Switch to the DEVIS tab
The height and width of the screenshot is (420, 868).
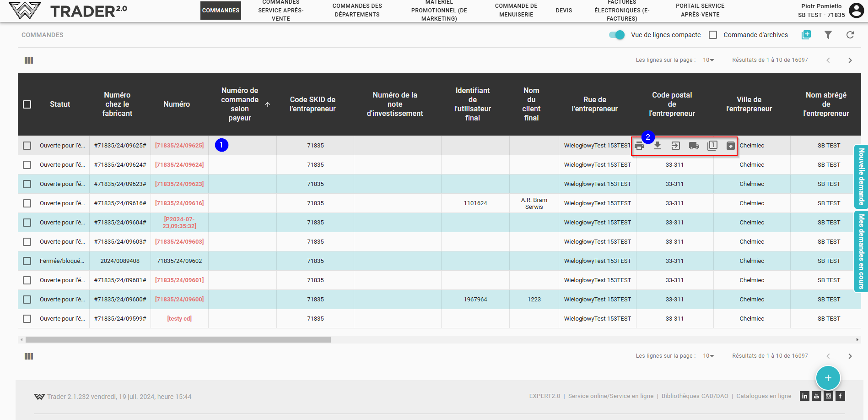click(x=564, y=11)
